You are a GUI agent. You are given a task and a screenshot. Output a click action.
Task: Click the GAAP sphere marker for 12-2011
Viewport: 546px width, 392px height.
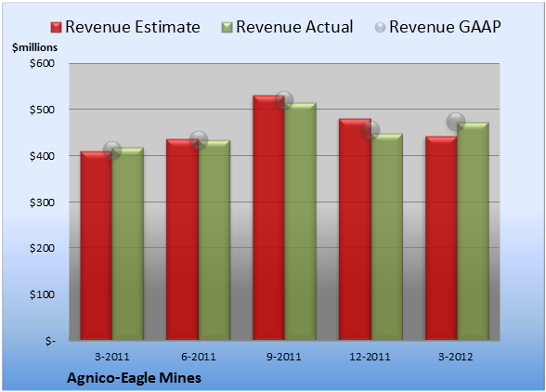tap(370, 130)
